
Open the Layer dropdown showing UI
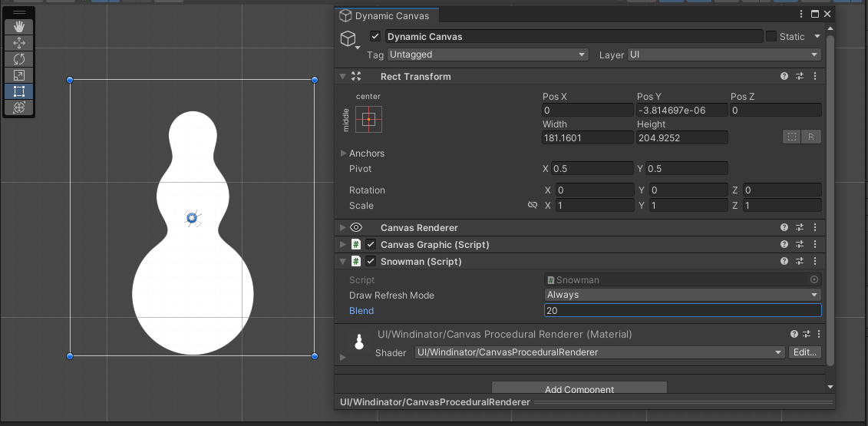pos(724,54)
